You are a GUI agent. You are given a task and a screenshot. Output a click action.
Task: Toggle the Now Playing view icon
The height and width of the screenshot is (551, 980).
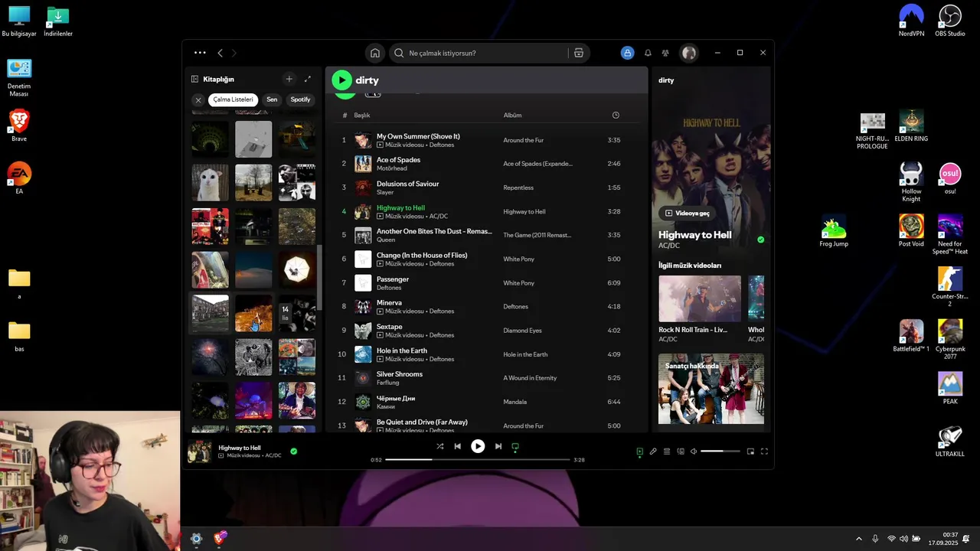[640, 452]
